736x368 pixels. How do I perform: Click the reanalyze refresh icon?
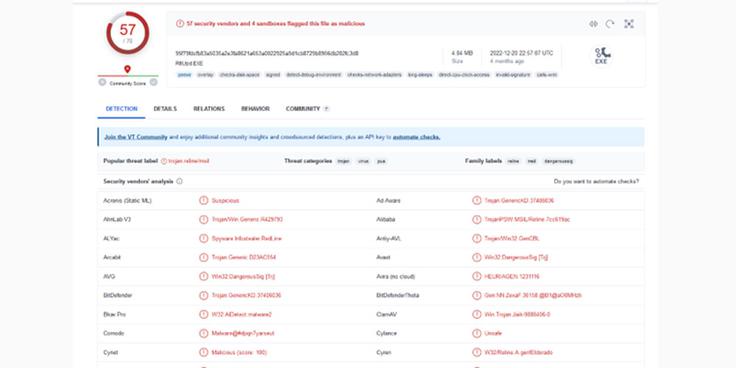(x=610, y=24)
